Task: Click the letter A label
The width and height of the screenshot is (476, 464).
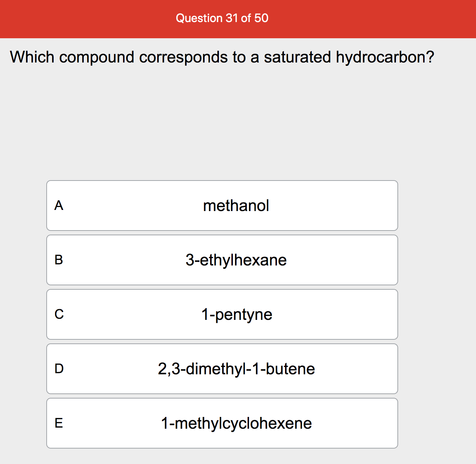Action: 59,206
